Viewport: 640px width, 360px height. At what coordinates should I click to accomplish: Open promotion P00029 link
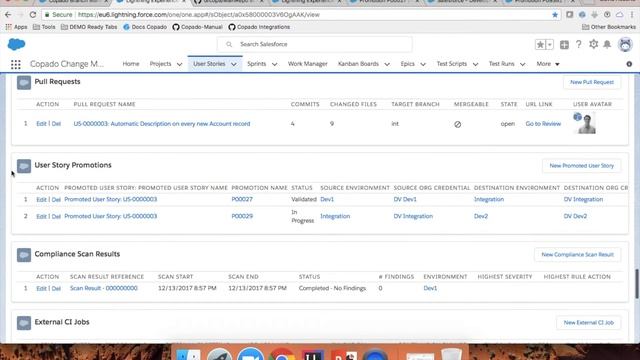point(242,216)
